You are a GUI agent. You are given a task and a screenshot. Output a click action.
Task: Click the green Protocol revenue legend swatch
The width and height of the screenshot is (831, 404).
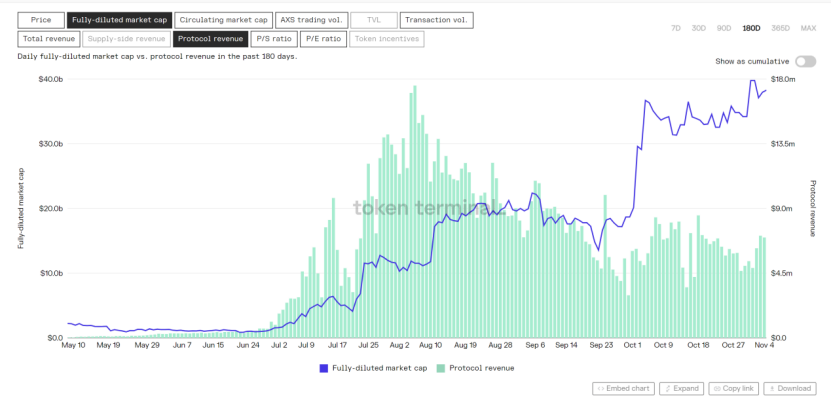click(x=440, y=368)
